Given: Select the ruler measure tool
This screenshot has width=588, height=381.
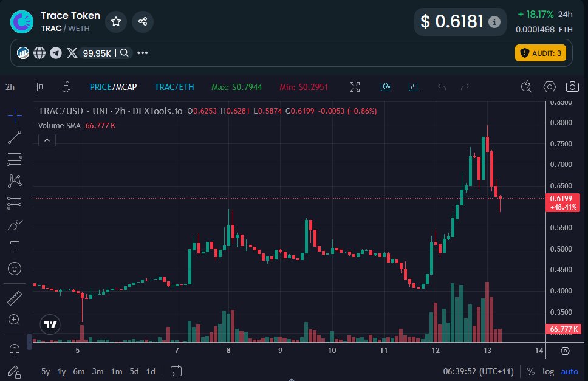Looking at the screenshot, I should click(15, 298).
